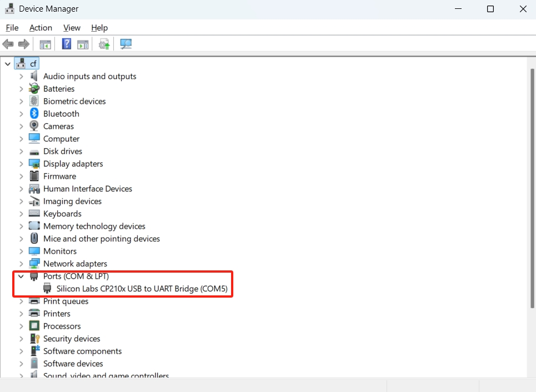Collapse the root cf computer node
Screen dimensions: 536x392
point(8,64)
